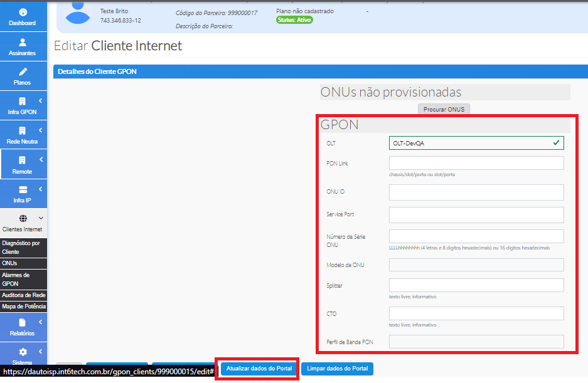588x383 pixels.
Task: Click into the Número de Série ONU field
Action: [x=476, y=236]
